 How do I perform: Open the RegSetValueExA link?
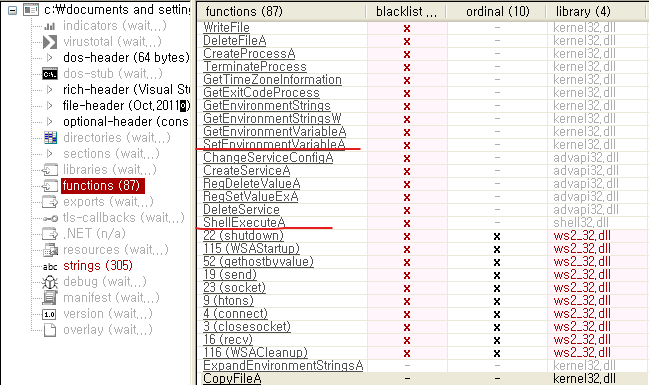(x=251, y=197)
